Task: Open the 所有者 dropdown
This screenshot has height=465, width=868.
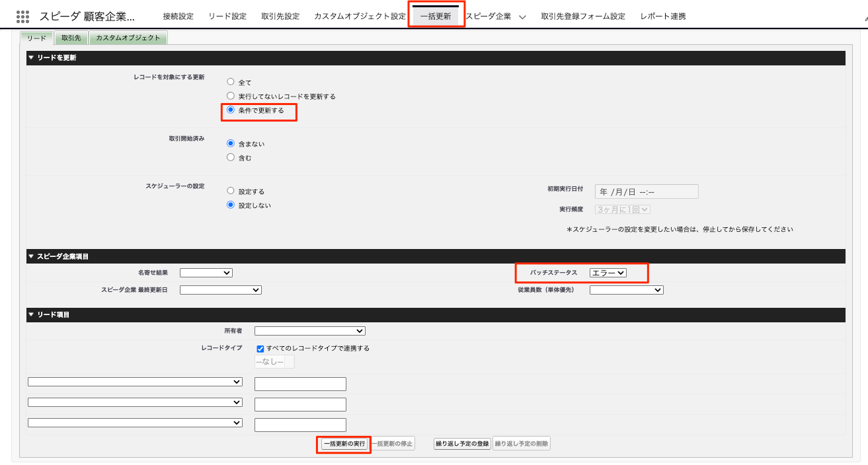Action: [309, 331]
